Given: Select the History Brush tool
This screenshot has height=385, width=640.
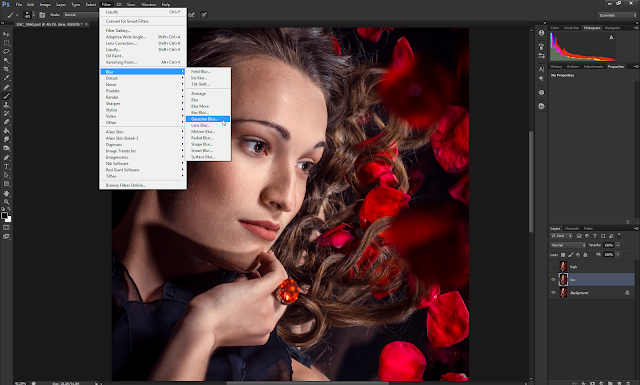Looking at the screenshot, I should click(x=6, y=113).
